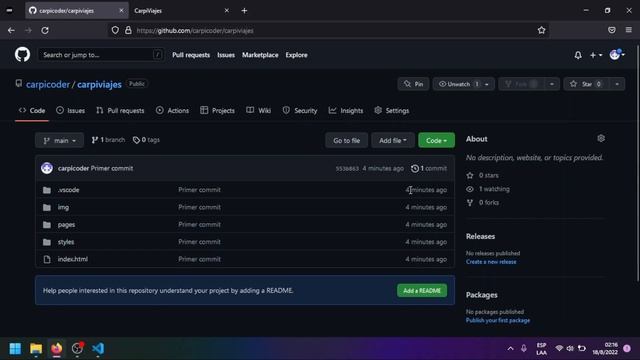Viewport: 640px width, 360px height.
Task: Open the styles folder
Action: tap(66, 242)
